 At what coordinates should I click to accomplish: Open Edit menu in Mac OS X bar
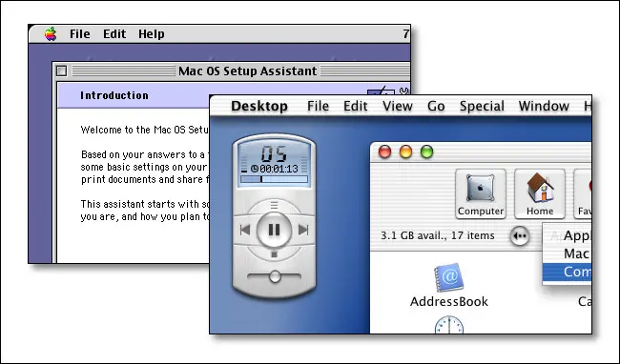coord(355,106)
